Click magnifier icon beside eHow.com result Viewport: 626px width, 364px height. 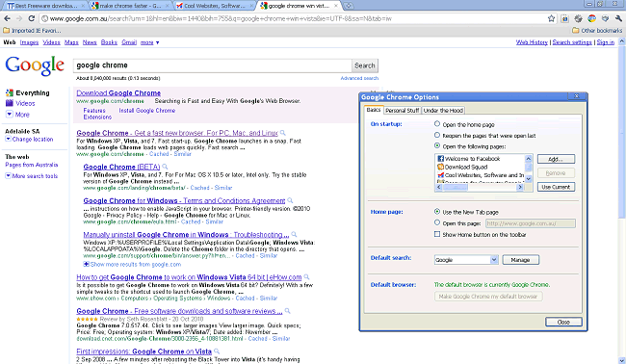(306, 277)
